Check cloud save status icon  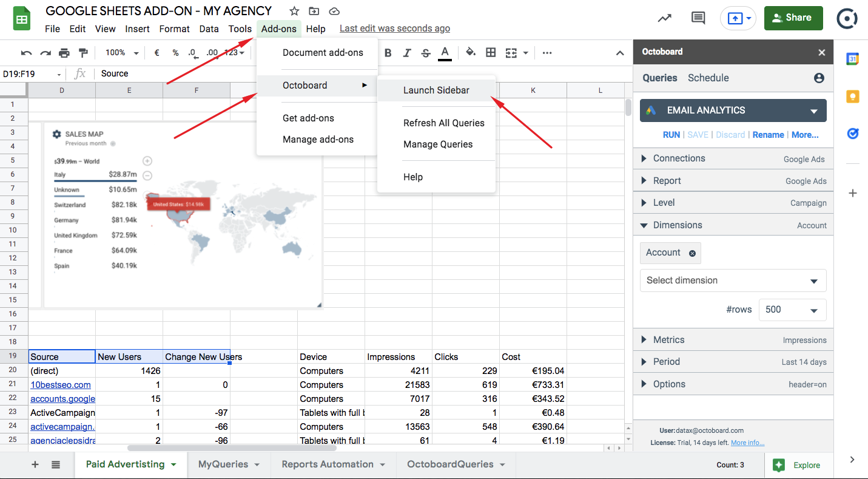point(334,11)
